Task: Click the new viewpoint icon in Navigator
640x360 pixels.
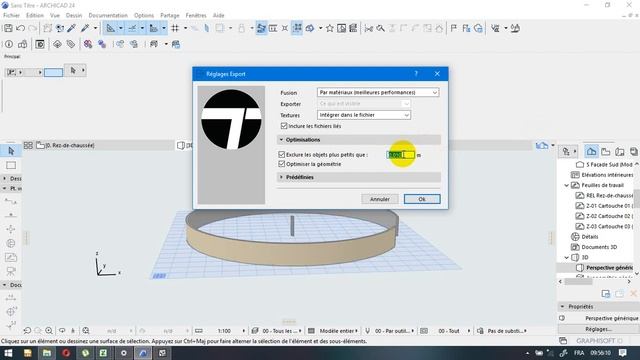Action: 606,293
